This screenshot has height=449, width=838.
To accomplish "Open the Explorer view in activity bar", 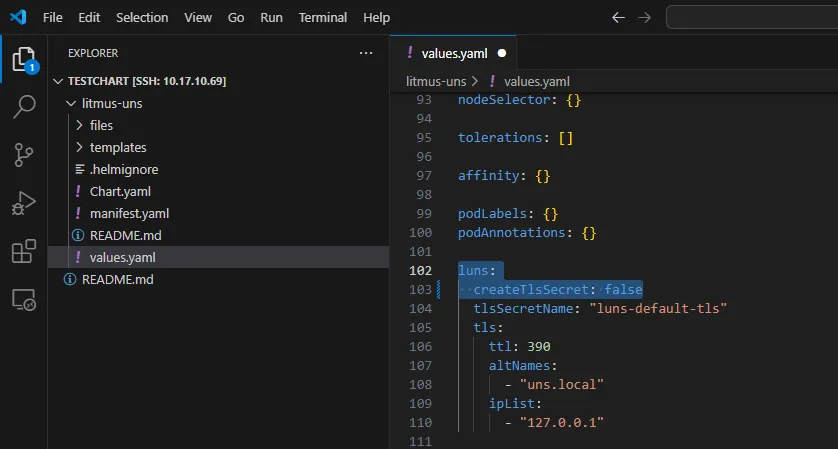I will click(x=24, y=59).
